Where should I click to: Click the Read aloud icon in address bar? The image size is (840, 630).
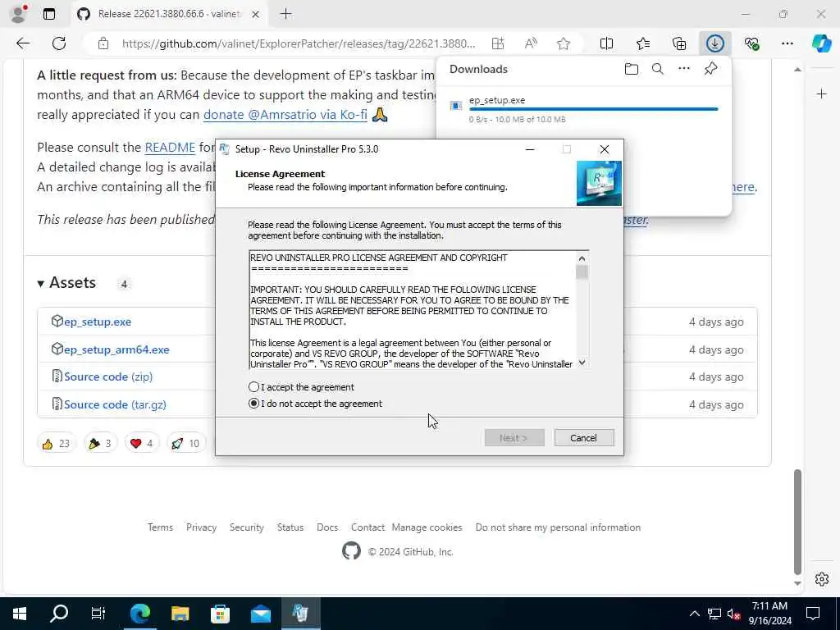[531, 43]
